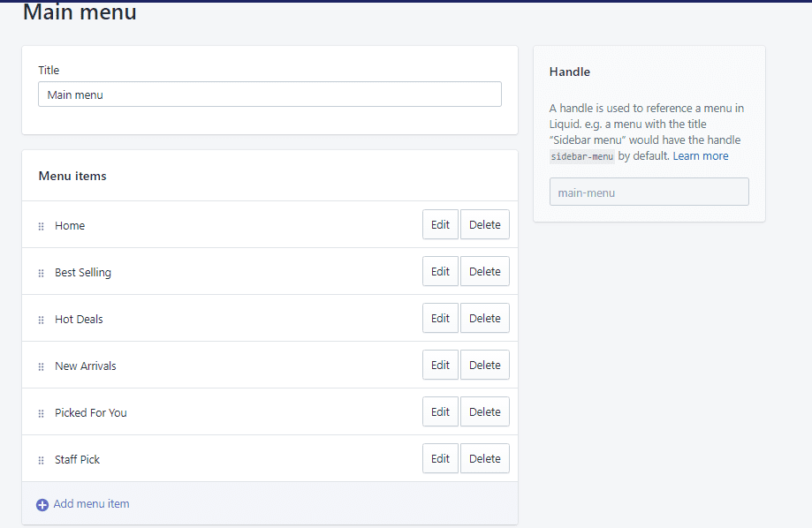Image resolution: width=812 pixels, height=528 pixels.
Task: Edit the Hot Deals menu item
Action: point(440,318)
